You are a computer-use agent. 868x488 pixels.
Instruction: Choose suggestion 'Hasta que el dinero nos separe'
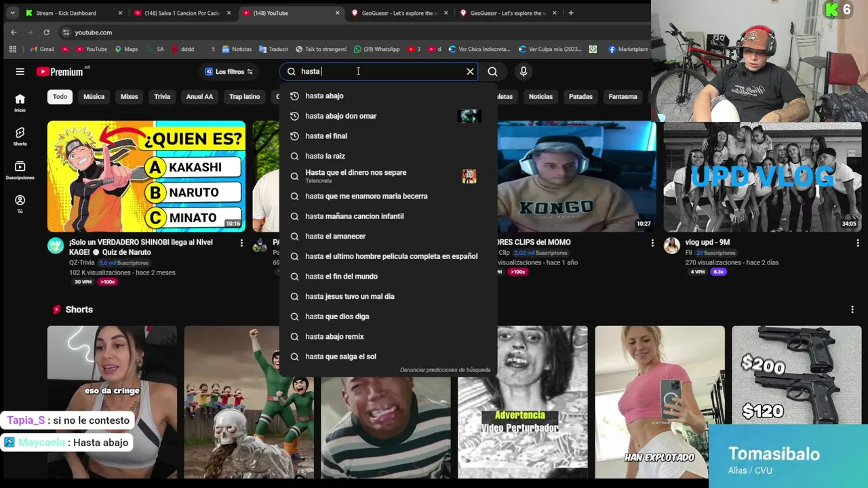pos(387,176)
